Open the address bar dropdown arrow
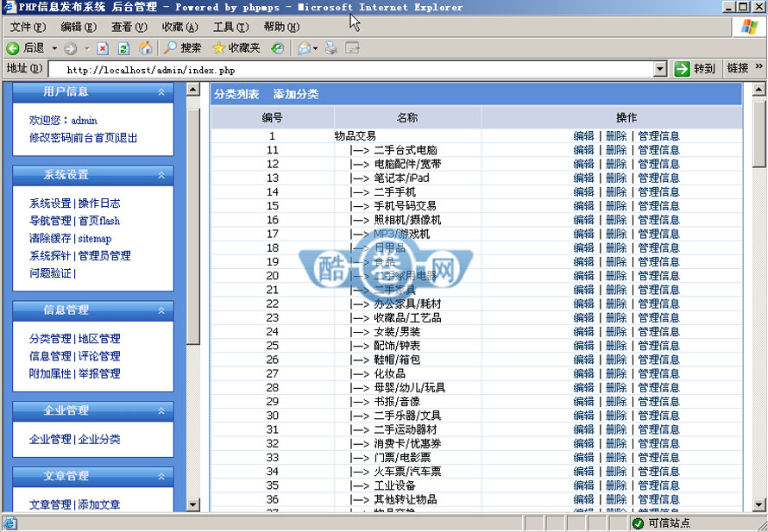The width and height of the screenshot is (768, 532). 660,69
